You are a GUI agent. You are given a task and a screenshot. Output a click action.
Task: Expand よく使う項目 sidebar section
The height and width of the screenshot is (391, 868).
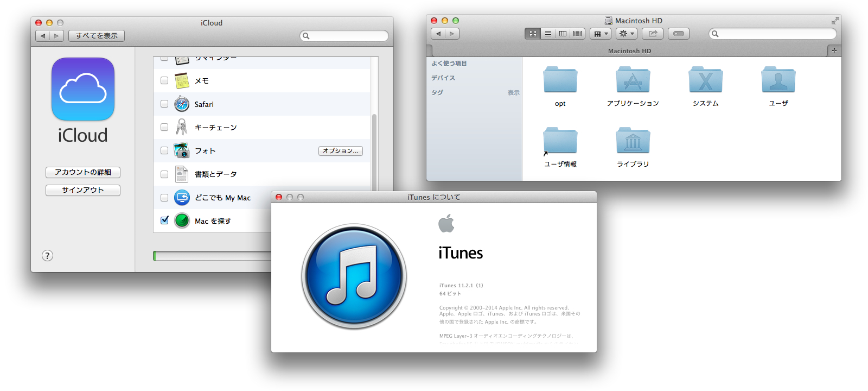(449, 64)
